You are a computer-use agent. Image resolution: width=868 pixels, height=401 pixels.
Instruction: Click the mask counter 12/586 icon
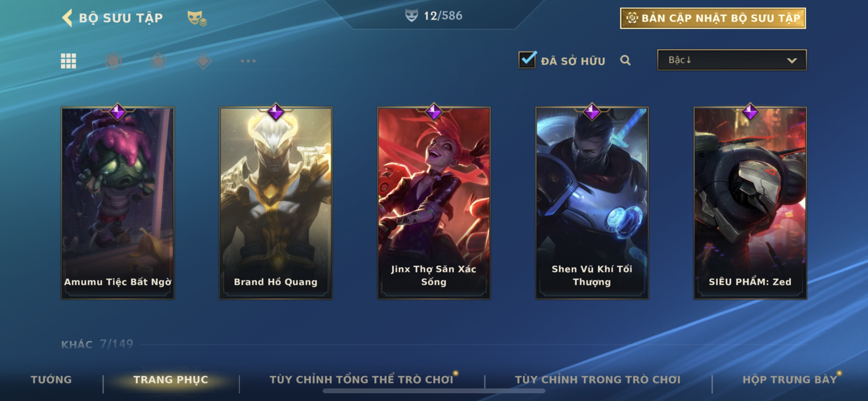411,15
